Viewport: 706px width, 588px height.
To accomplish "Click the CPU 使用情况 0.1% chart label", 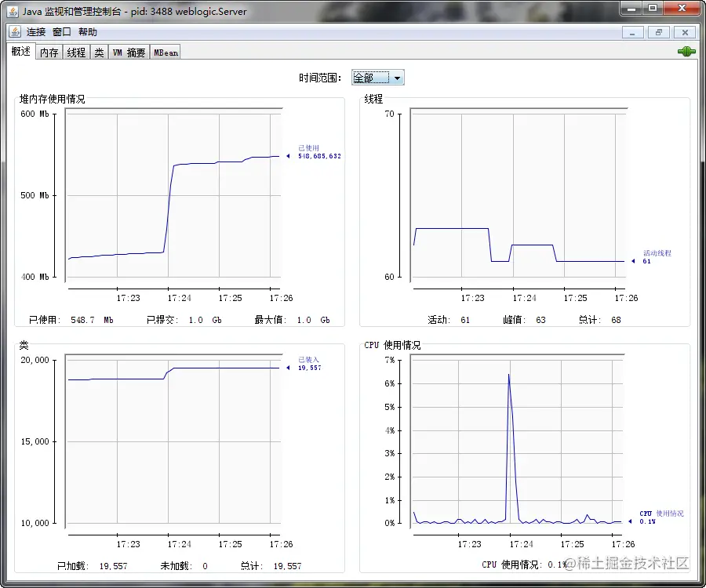I will point(661,517).
